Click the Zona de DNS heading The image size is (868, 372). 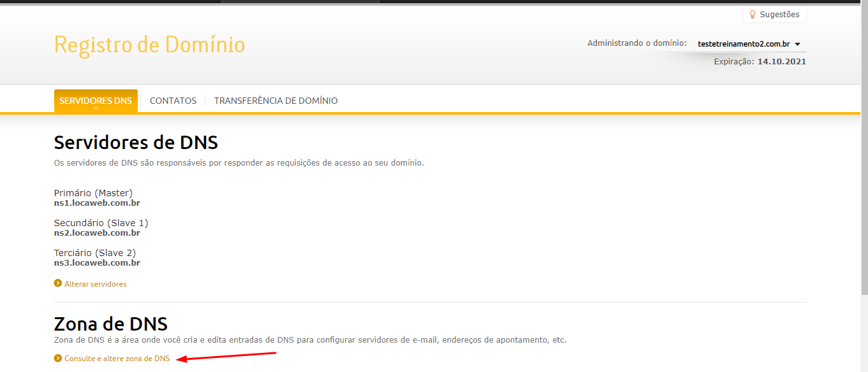coord(111,324)
